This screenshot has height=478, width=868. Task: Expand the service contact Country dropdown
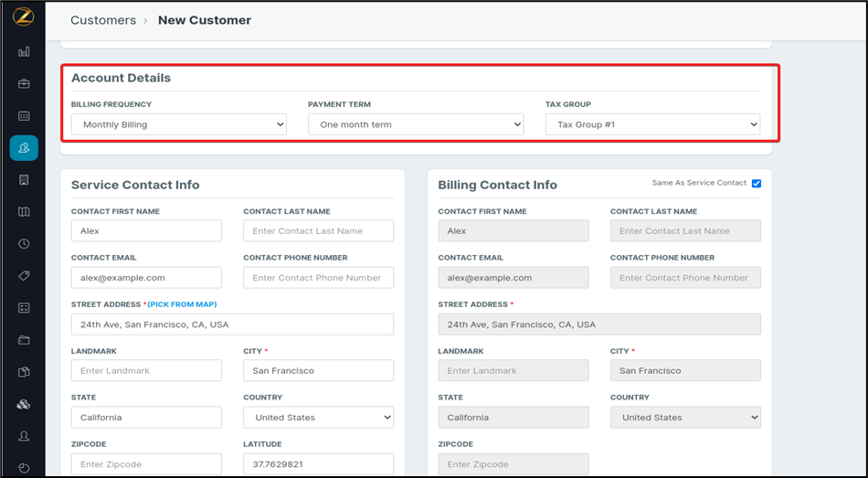pos(318,418)
